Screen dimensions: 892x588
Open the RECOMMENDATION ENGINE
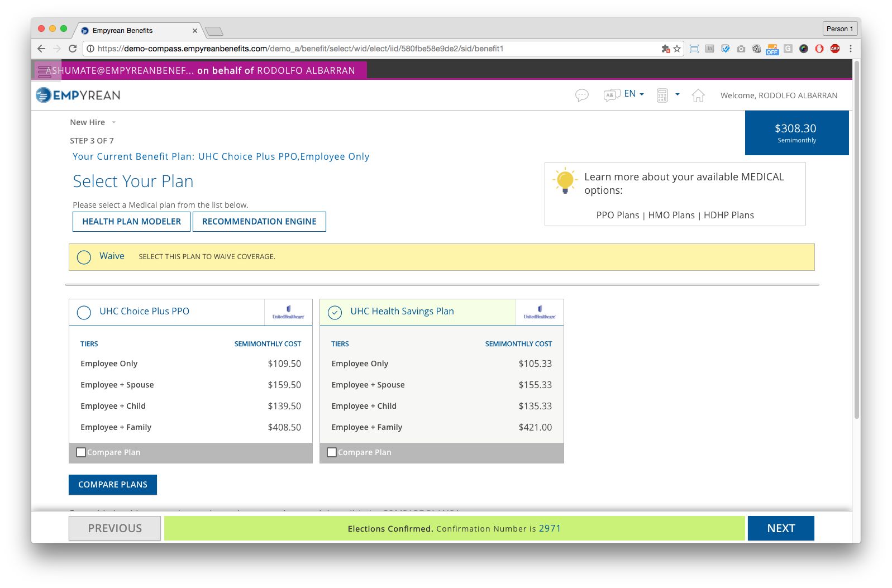tap(259, 222)
